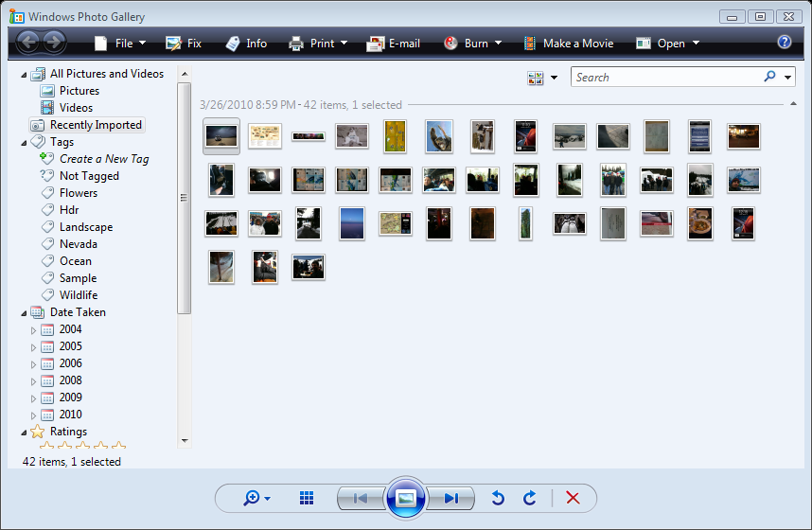Show the Info pane
812x530 pixels.
246,44
